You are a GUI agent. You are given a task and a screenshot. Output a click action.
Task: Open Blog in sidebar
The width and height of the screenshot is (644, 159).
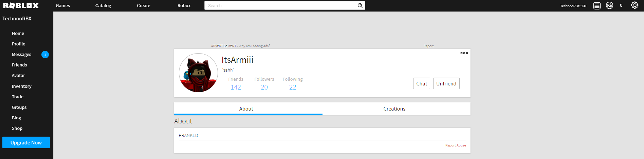click(16, 118)
